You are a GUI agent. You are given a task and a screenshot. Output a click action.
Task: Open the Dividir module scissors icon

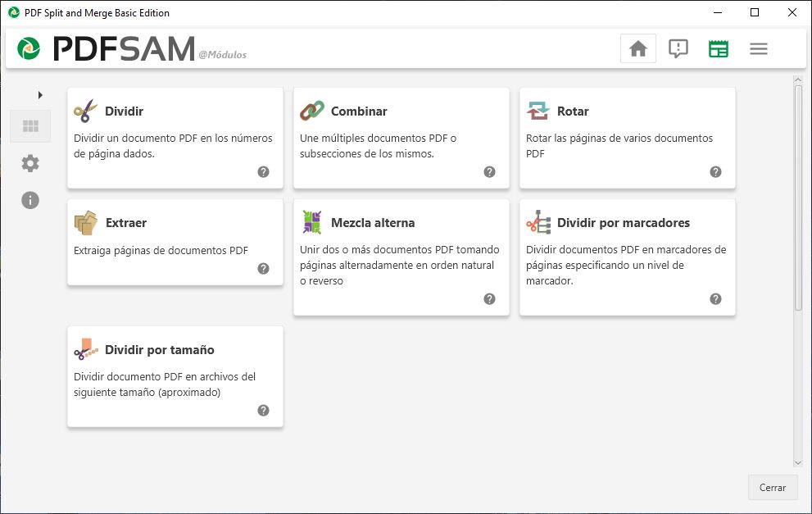(x=85, y=111)
